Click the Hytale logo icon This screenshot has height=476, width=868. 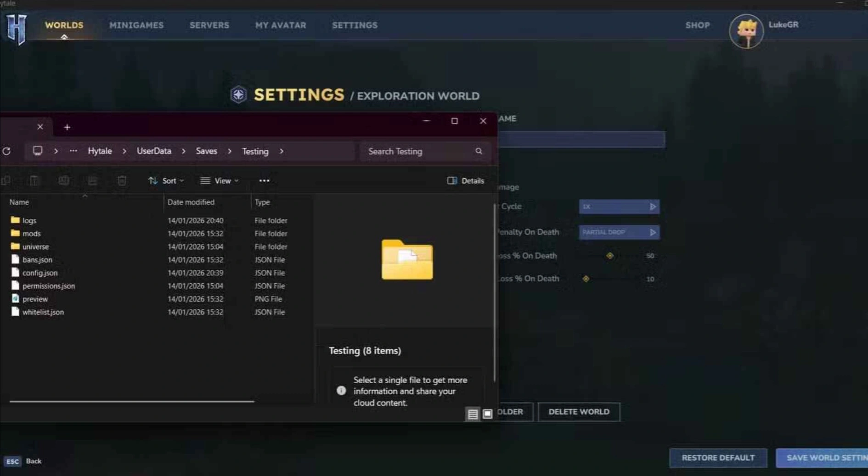pos(17,28)
